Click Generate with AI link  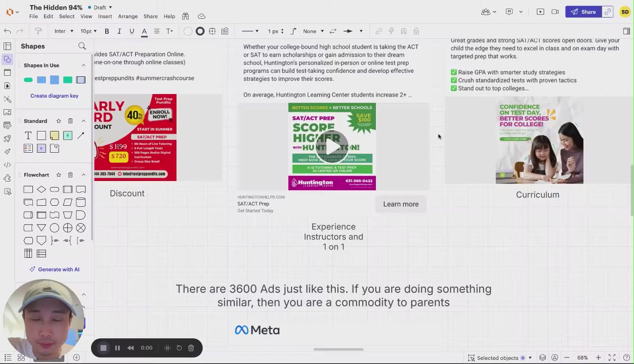[54, 269]
